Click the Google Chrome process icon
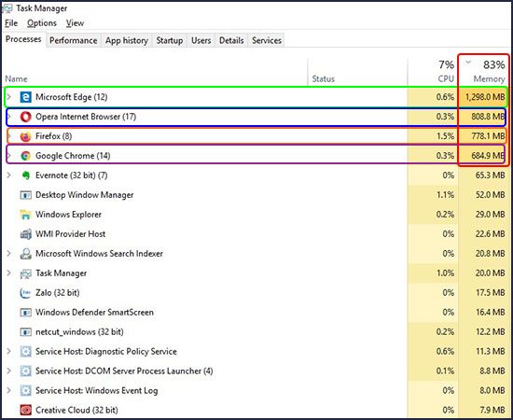 point(25,156)
